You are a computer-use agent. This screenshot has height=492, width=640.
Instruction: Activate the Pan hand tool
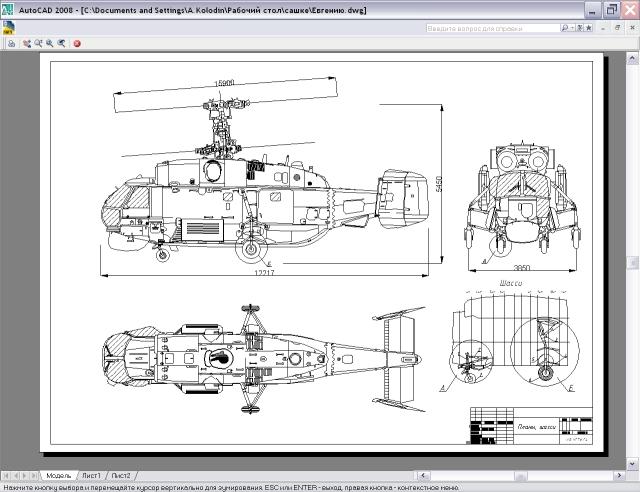coord(27,43)
